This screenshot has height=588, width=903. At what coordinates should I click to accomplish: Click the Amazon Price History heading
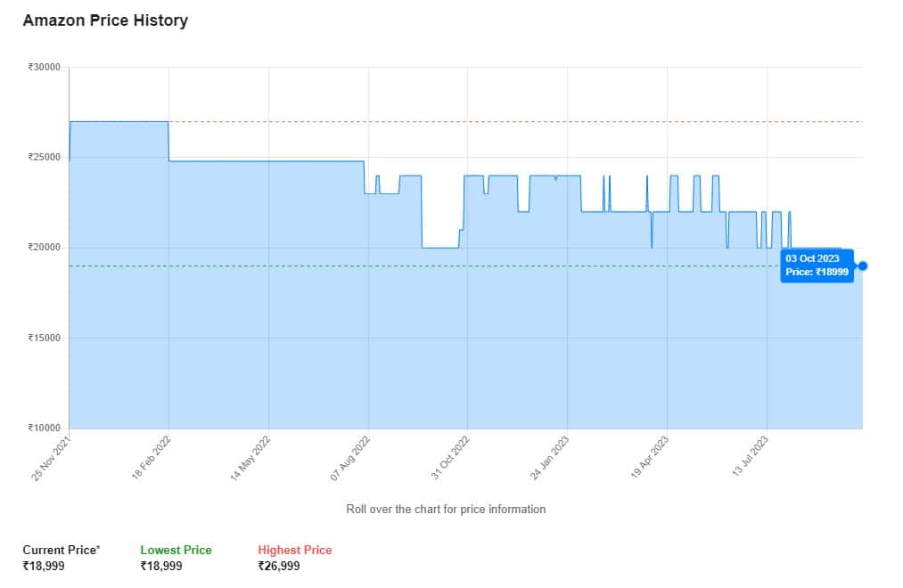(105, 20)
